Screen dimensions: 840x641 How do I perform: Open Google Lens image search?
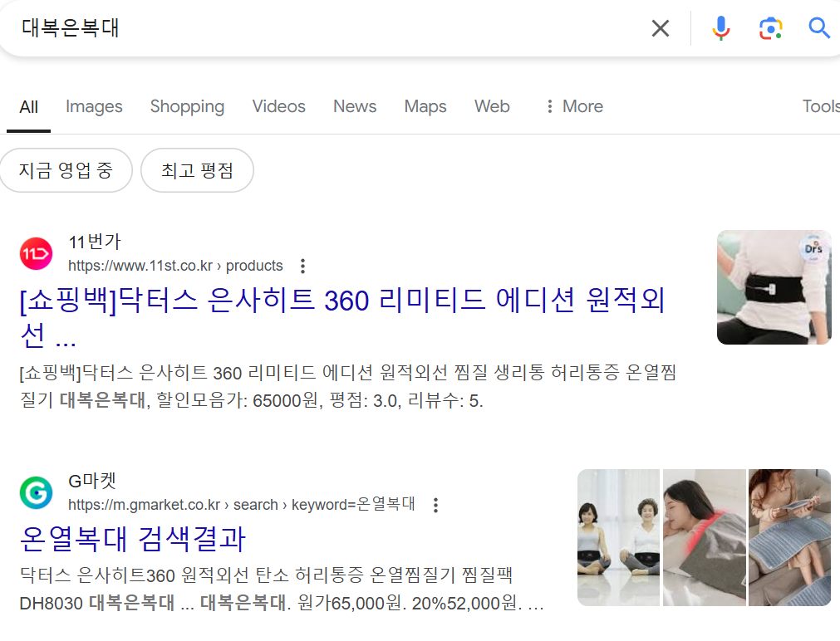(x=769, y=27)
